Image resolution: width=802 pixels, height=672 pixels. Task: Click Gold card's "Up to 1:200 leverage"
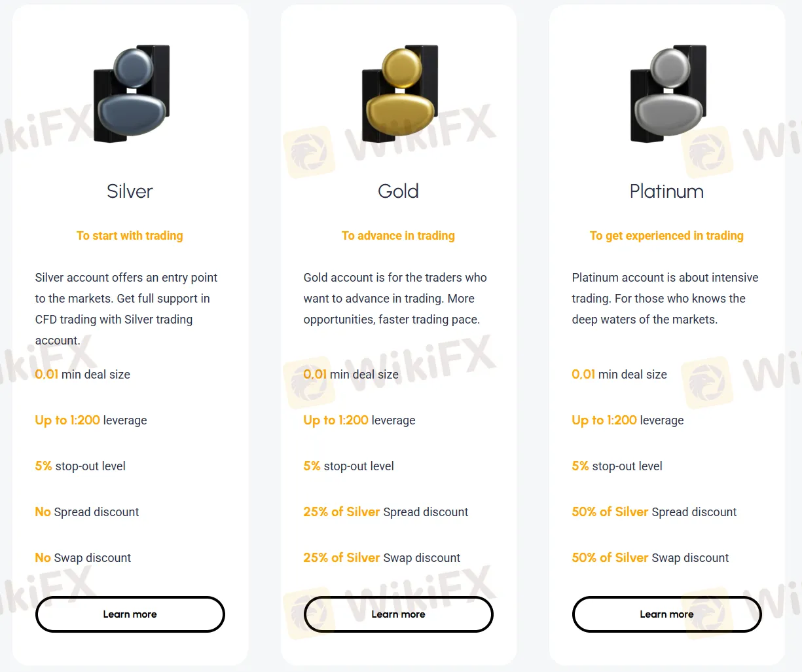pos(359,420)
